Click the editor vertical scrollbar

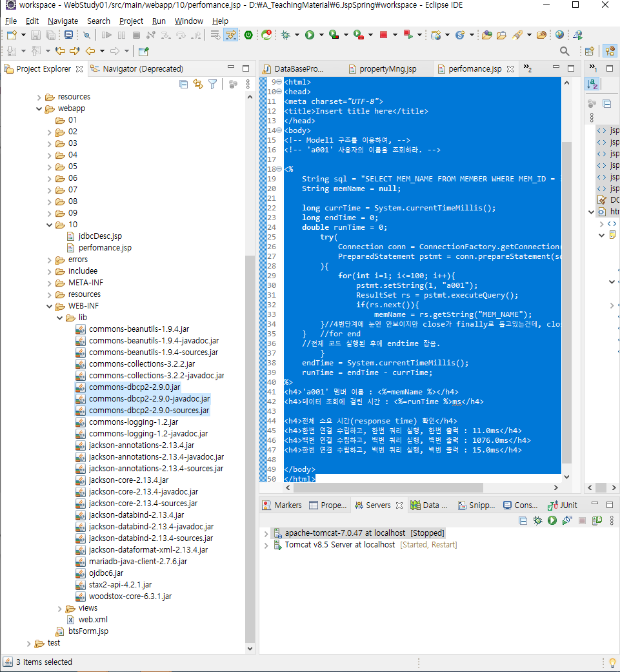tap(566, 302)
